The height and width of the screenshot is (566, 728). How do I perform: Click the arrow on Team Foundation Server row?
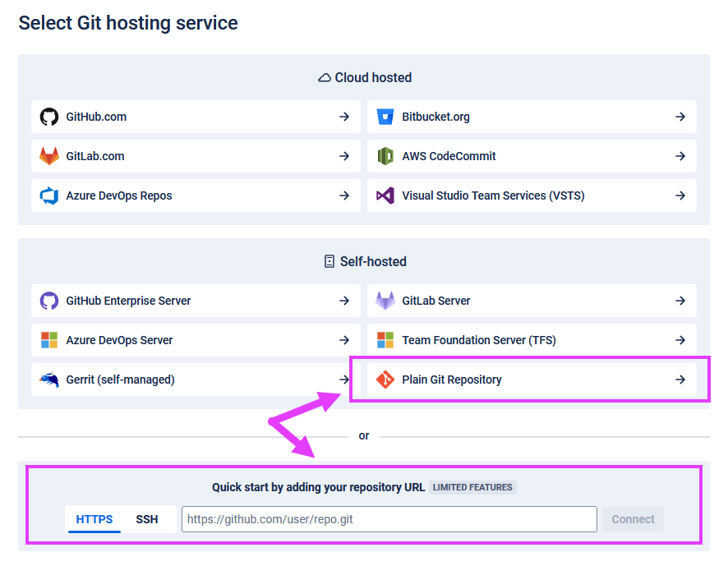point(680,340)
